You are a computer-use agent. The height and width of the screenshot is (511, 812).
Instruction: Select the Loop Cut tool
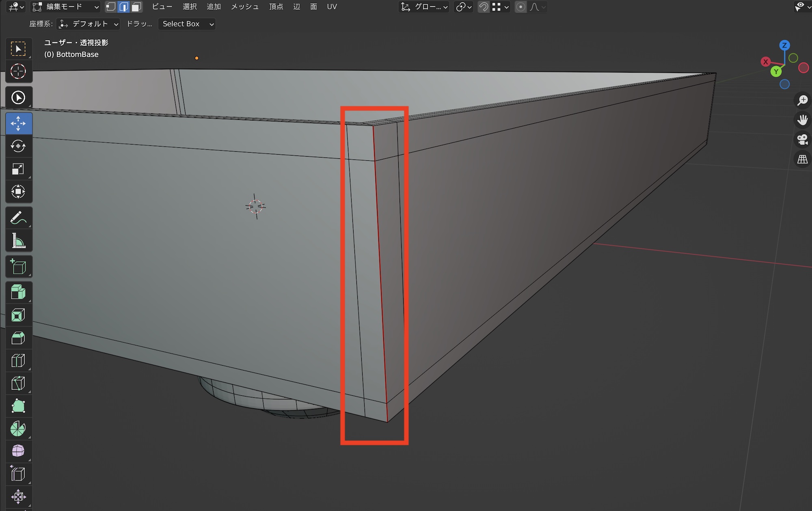18,360
